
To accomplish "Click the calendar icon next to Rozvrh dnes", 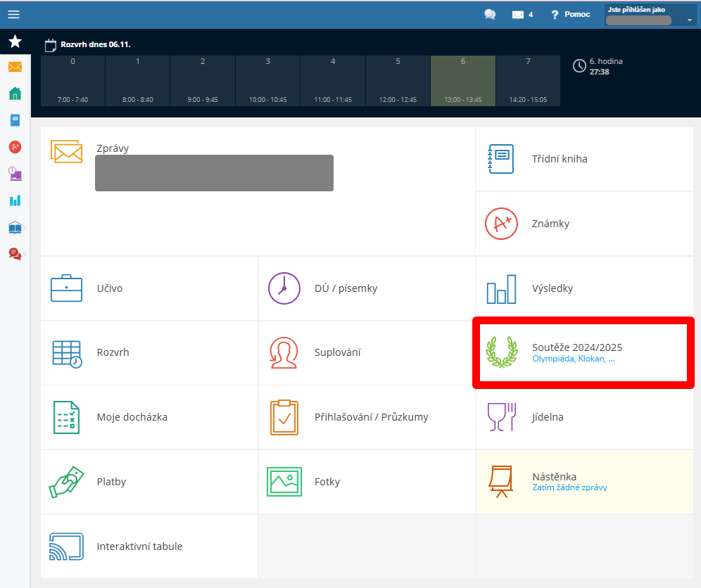I will 51,45.
